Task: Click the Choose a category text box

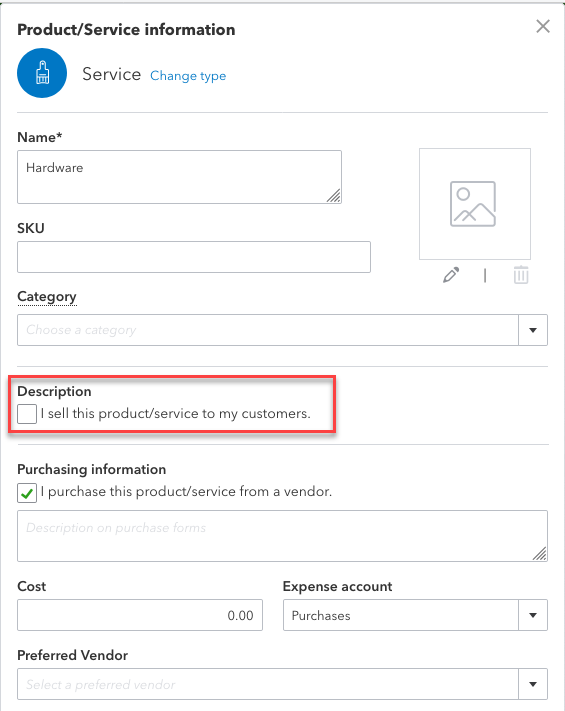Action: (268, 330)
